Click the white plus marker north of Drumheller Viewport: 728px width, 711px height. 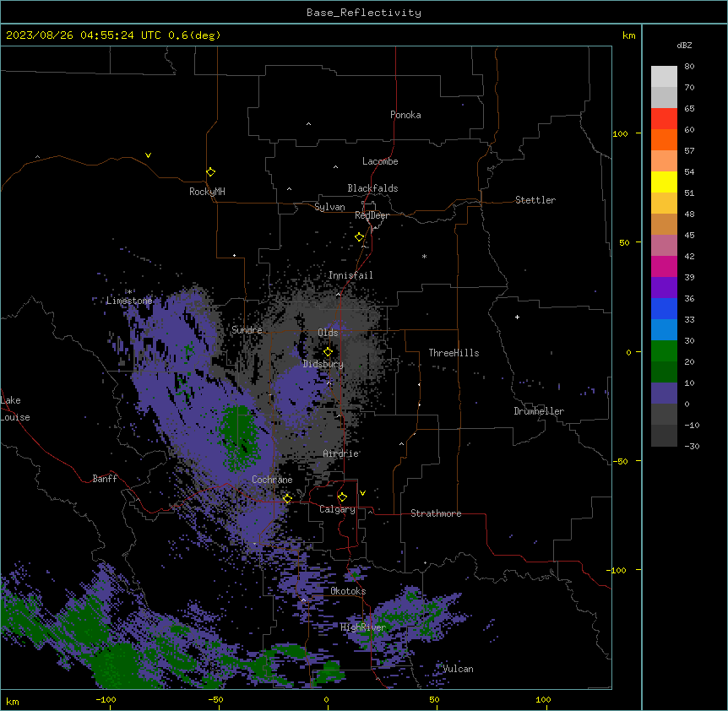tap(517, 317)
